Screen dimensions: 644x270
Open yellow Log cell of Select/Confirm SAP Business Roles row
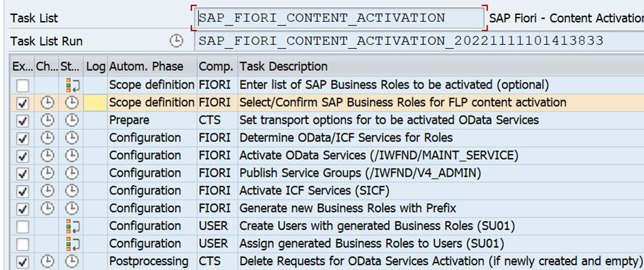click(95, 103)
